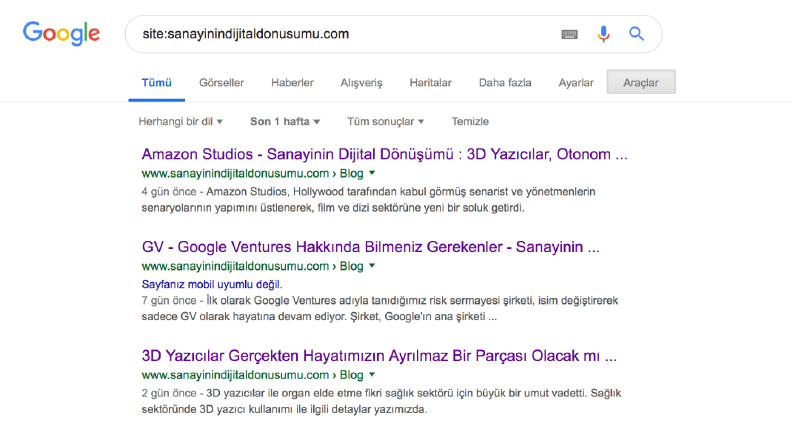793x446 pixels.
Task: Open the 3D Yazıcılar Gerçekten result title
Action: [x=379, y=355]
